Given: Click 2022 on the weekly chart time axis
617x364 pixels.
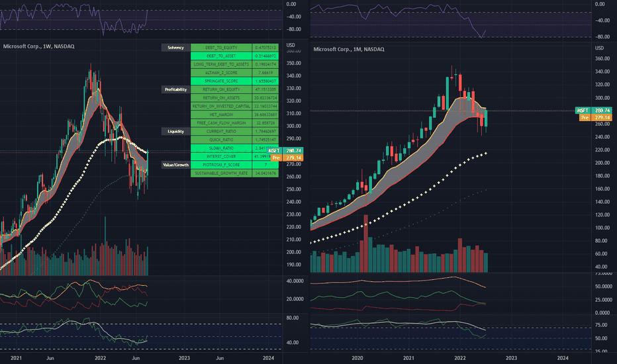Looking at the screenshot, I should point(101,358).
